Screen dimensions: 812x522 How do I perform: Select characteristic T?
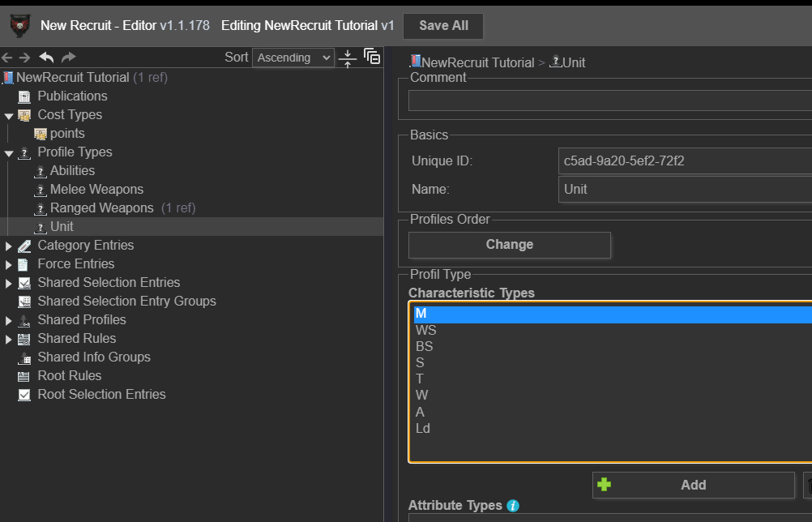[613, 379]
